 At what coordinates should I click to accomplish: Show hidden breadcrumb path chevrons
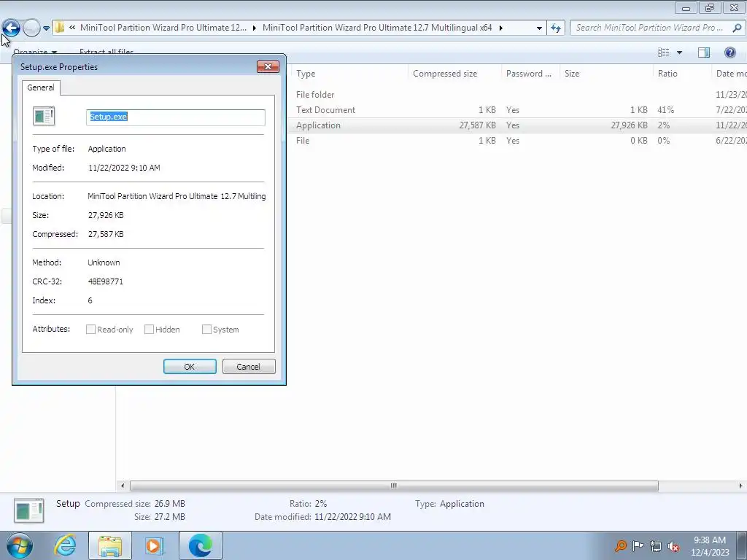[72, 28]
